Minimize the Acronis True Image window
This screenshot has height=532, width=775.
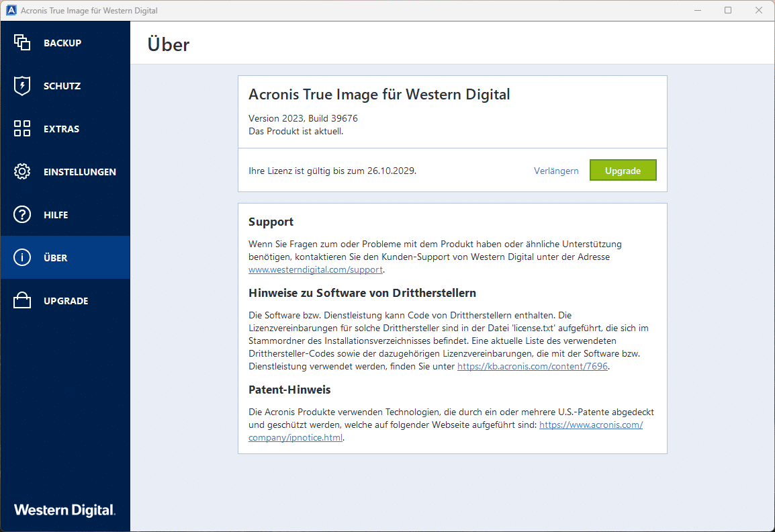pos(696,11)
